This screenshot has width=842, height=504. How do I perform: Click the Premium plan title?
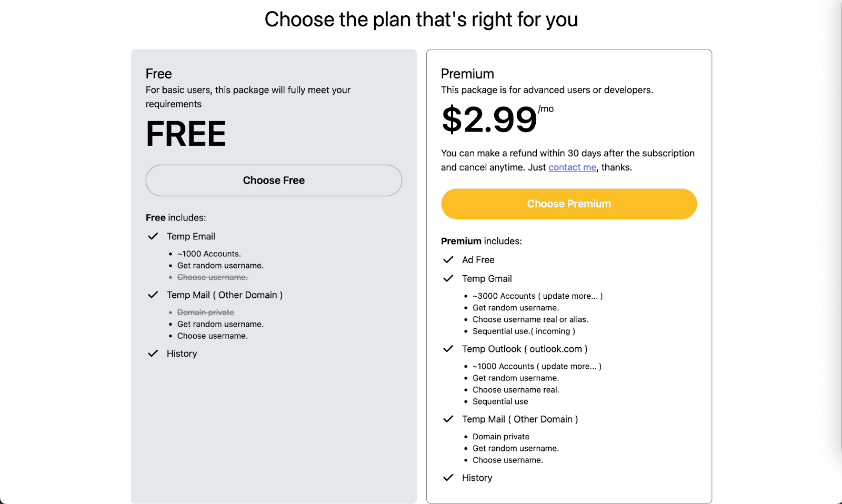(x=467, y=74)
